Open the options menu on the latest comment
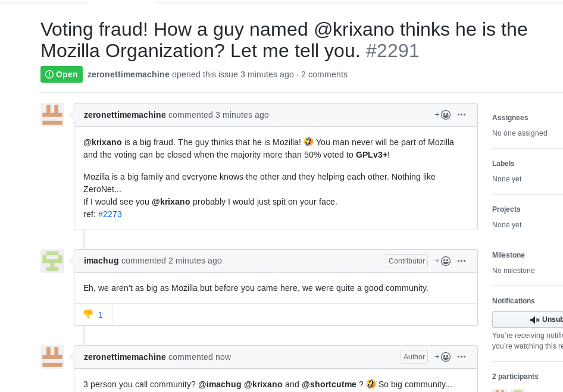 461,356
